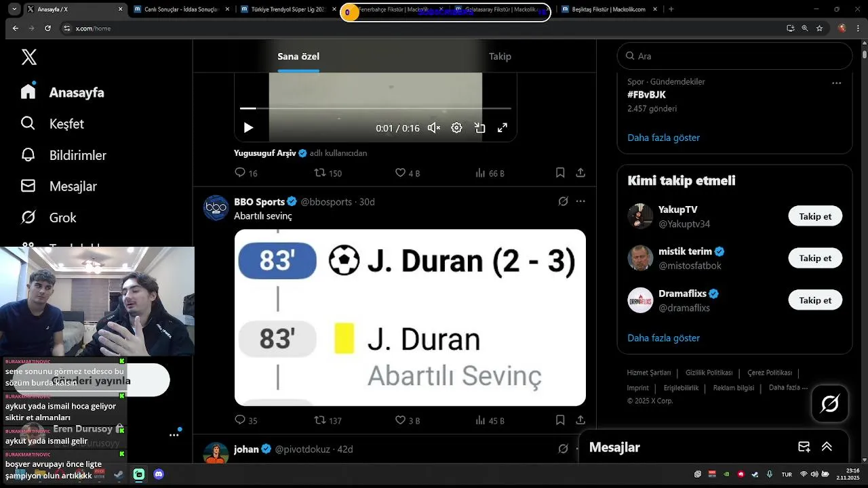Viewport: 868px width, 488px height.
Task: Click Daha fazla göster under trends
Action: click(x=663, y=138)
